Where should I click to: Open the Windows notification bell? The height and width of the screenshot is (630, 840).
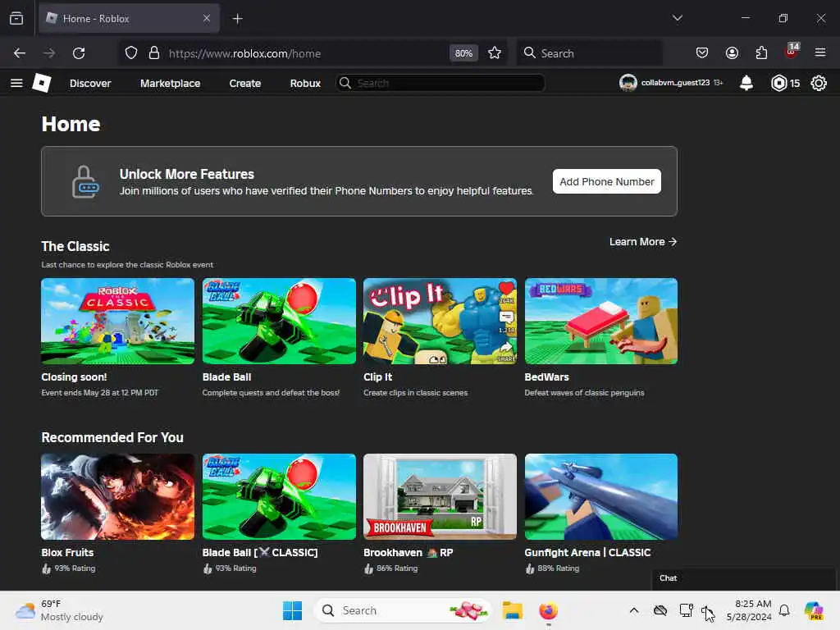784,610
